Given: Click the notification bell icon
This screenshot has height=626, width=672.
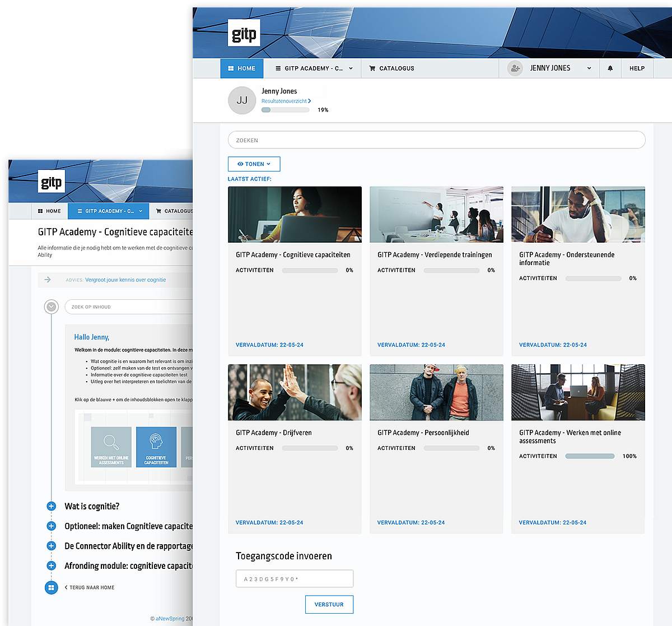Looking at the screenshot, I should [x=610, y=68].
